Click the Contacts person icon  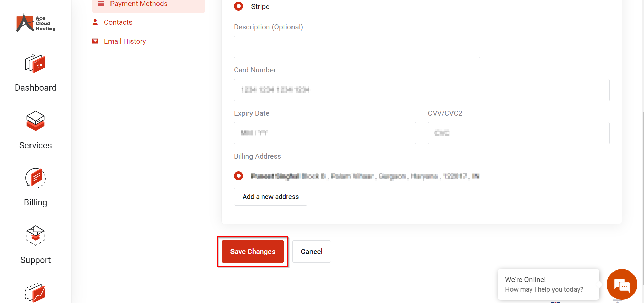pyautogui.click(x=95, y=22)
